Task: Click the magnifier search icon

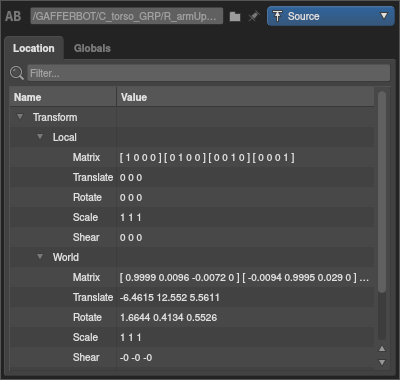Action: 17,73
